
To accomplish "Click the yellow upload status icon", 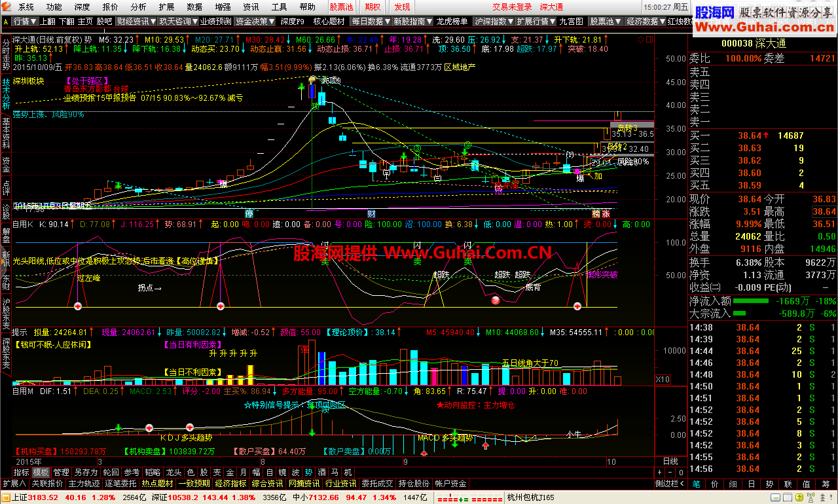I will pyautogui.click(x=798, y=497).
